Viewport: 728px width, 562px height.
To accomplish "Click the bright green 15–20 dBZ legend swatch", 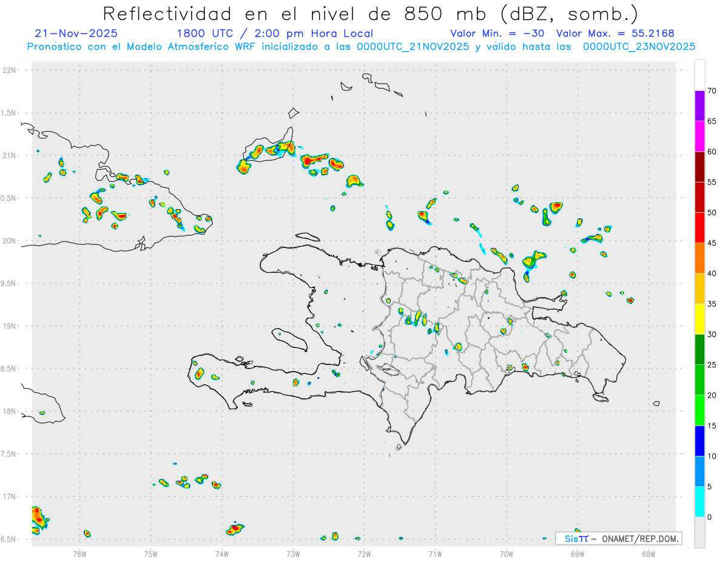I will click(699, 410).
